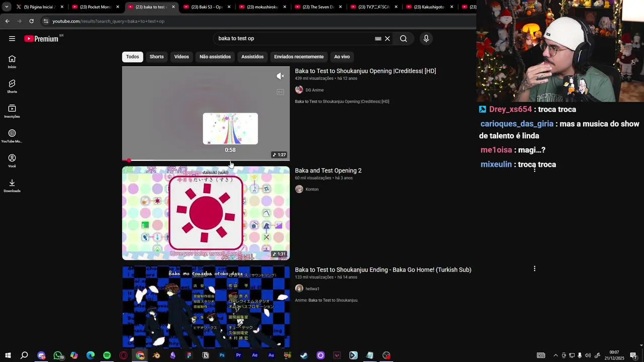Show hidden system tray icons
644x362 pixels.
click(x=555, y=355)
